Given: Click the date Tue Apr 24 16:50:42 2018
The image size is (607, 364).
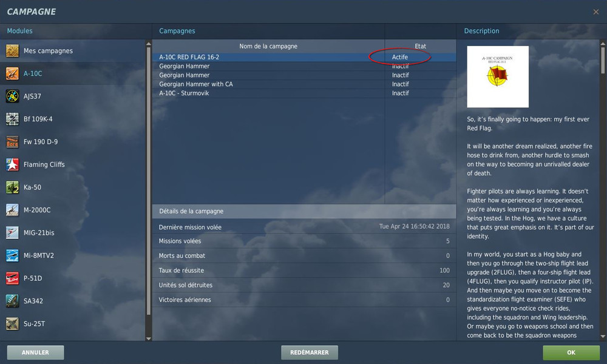Looking at the screenshot, I should (414, 226).
